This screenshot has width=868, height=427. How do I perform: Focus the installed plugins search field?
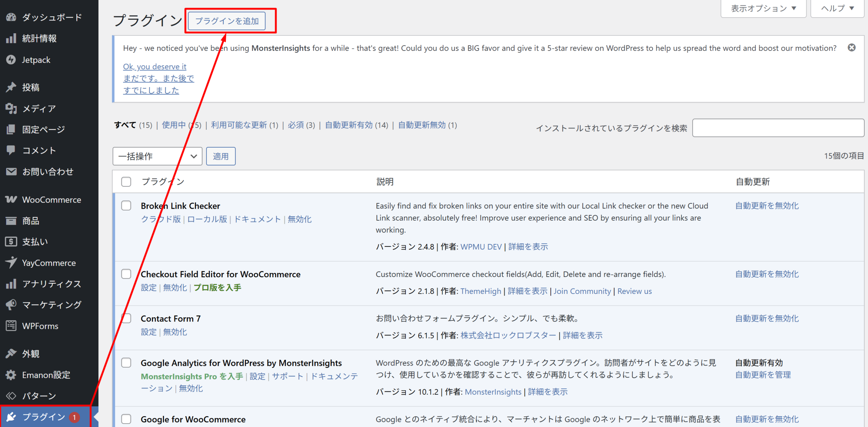tap(778, 128)
